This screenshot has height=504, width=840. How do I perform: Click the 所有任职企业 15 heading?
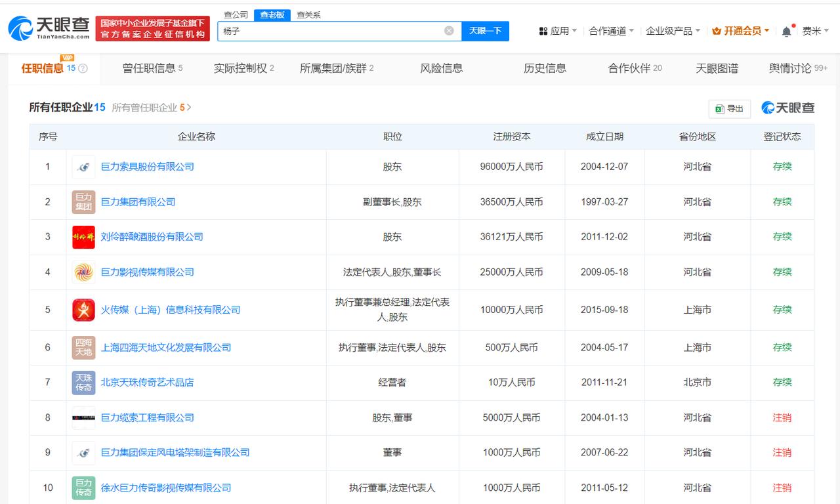point(67,108)
